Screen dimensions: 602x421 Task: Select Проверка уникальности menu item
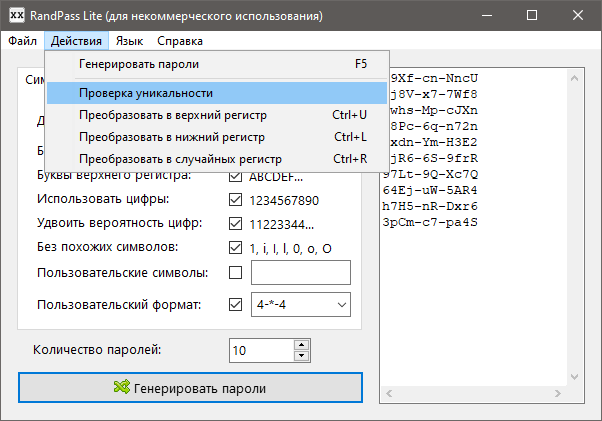tap(217, 93)
